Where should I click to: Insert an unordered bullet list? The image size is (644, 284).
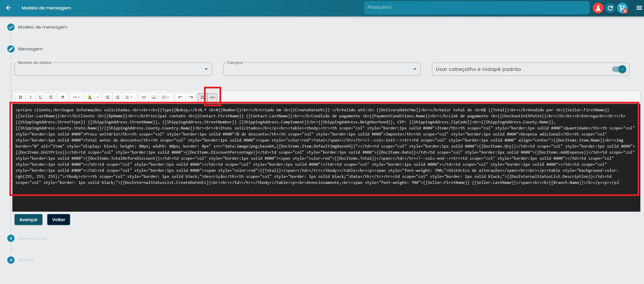[x=107, y=97]
